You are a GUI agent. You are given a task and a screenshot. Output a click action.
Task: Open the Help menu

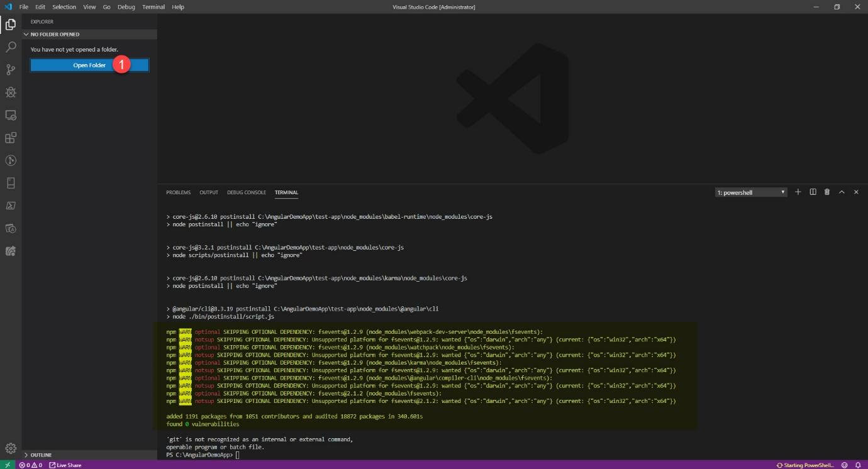[x=178, y=7]
